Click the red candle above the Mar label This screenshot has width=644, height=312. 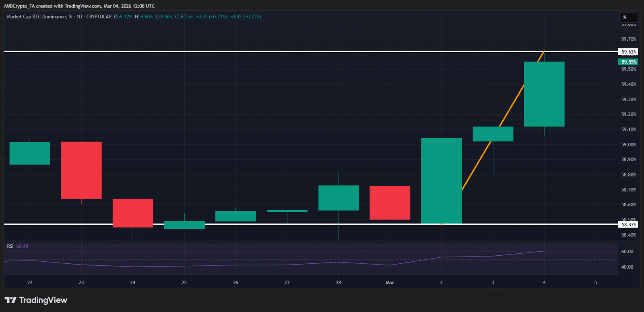click(x=390, y=203)
